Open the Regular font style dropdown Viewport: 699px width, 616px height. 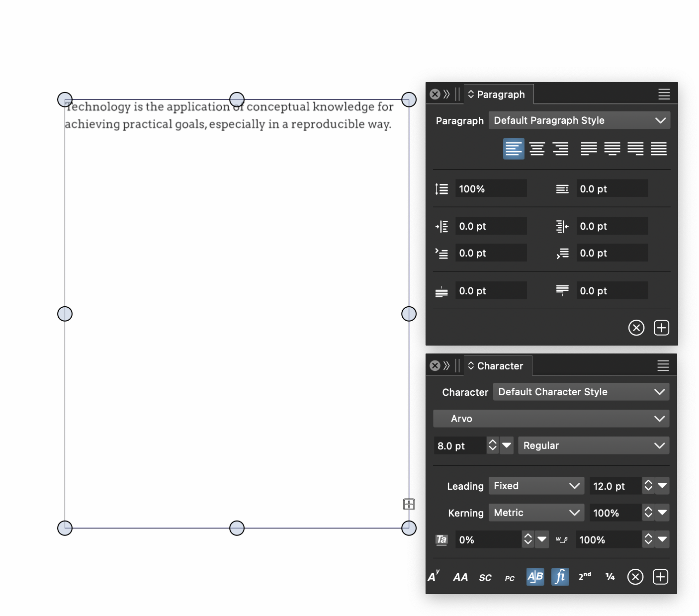tap(593, 445)
